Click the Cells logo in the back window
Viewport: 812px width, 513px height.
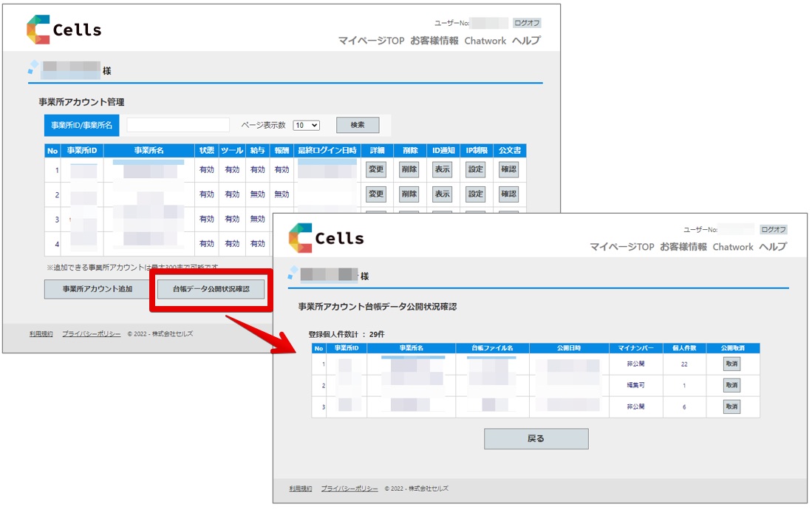click(x=64, y=30)
